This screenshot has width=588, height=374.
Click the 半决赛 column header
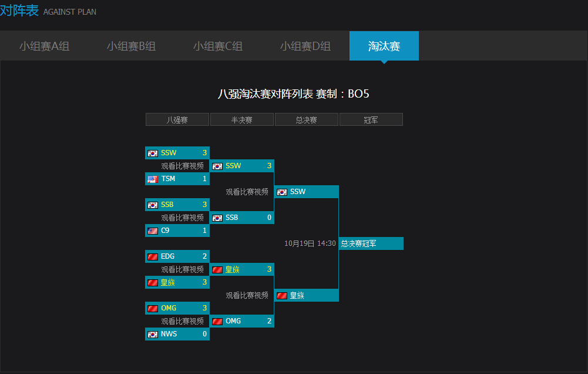pyautogui.click(x=242, y=120)
